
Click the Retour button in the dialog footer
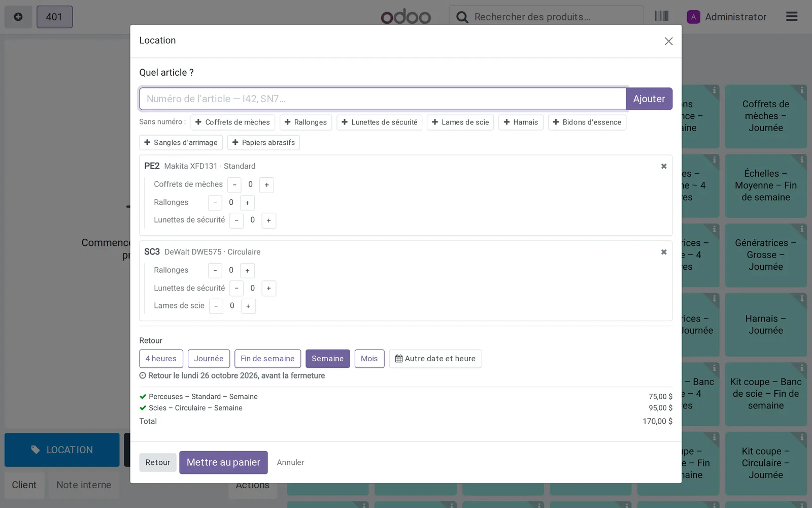coord(158,463)
